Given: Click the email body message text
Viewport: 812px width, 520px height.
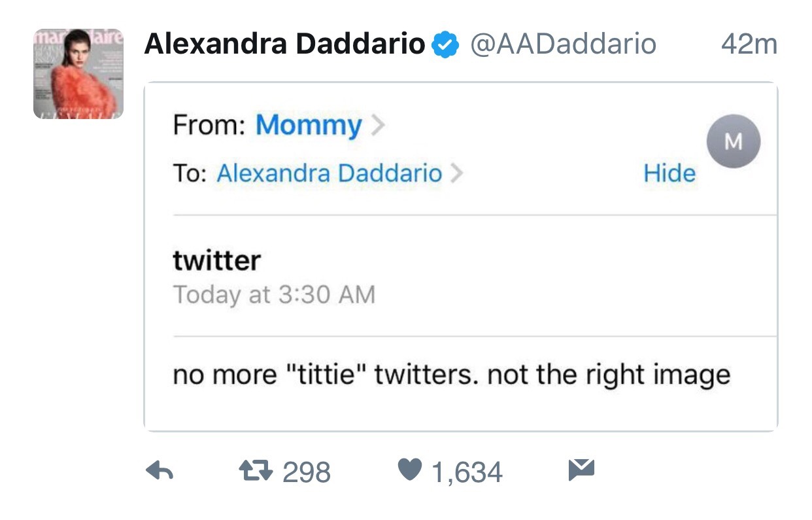Looking at the screenshot, I should tap(451, 375).
